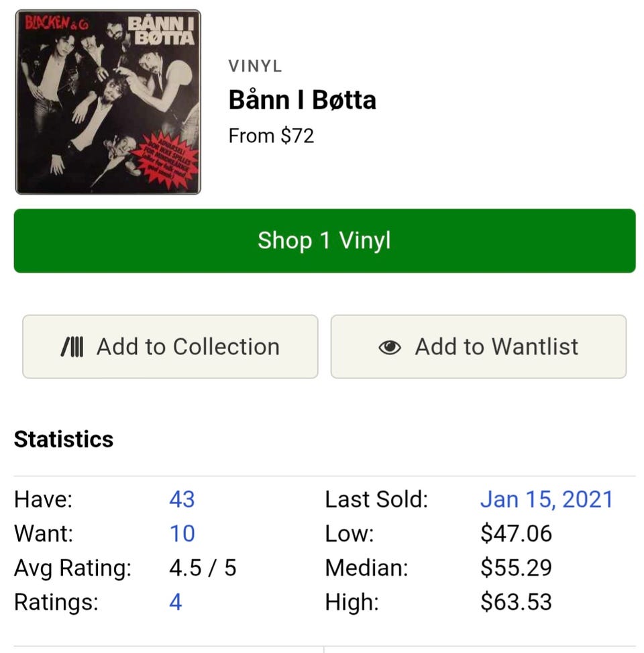
Task: Click the Median price $55.29
Action: 516,568
